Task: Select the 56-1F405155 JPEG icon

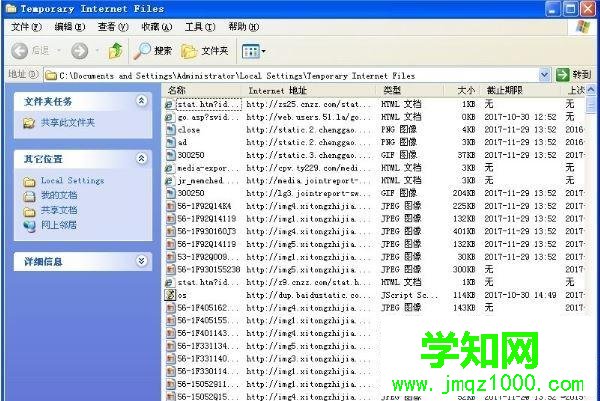Action: point(170,320)
